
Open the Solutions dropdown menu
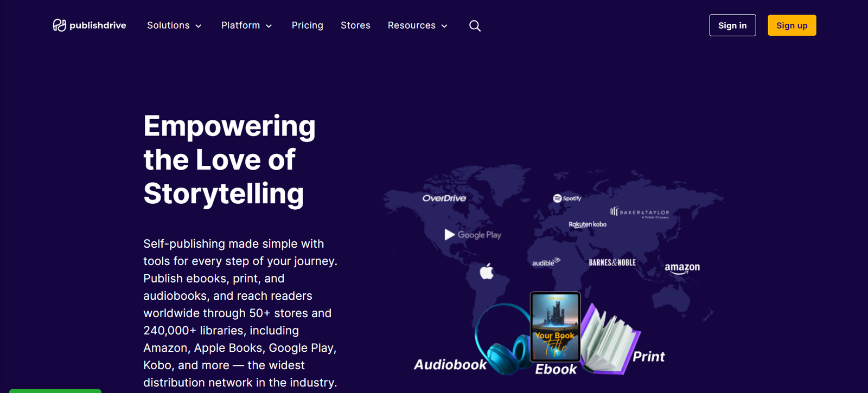(174, 25)
